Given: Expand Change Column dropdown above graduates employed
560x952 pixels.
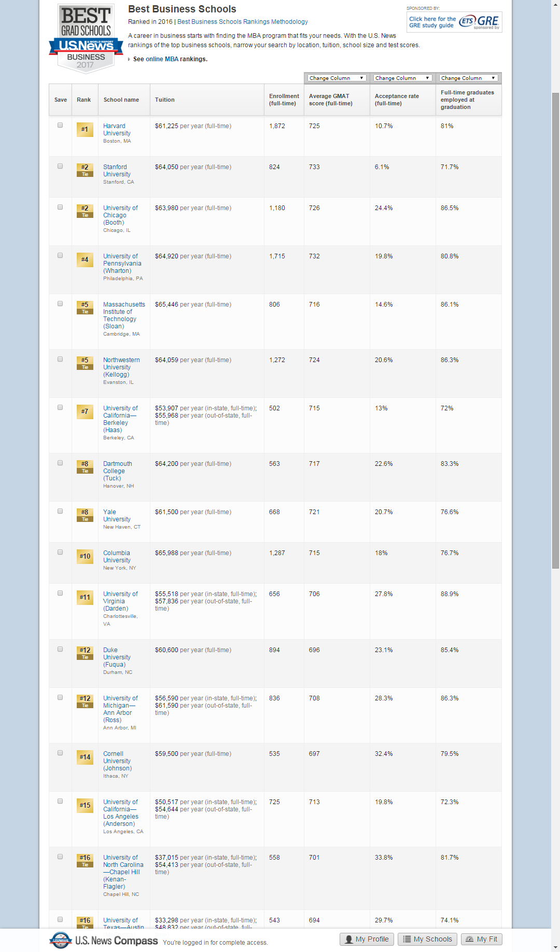Looking at the screenshot, I should [468, 78].
